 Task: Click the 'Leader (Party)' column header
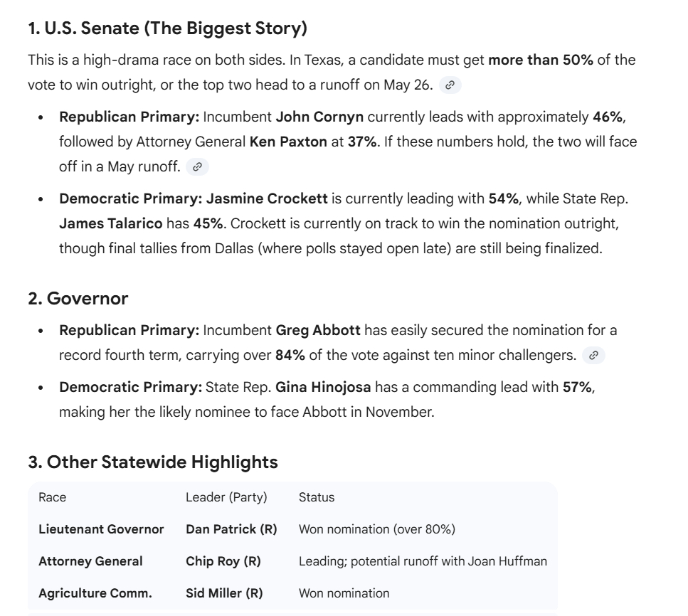click(228, 497)
